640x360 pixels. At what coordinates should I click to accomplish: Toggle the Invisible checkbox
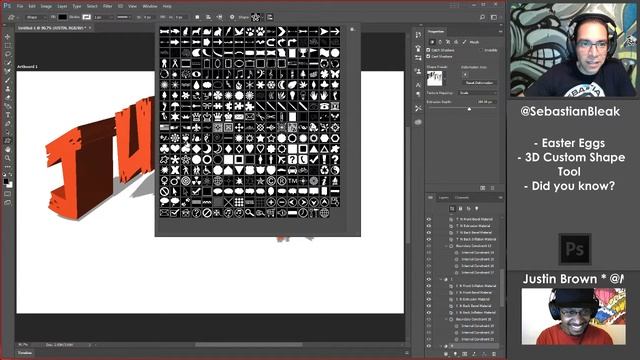tap(482, 50)
